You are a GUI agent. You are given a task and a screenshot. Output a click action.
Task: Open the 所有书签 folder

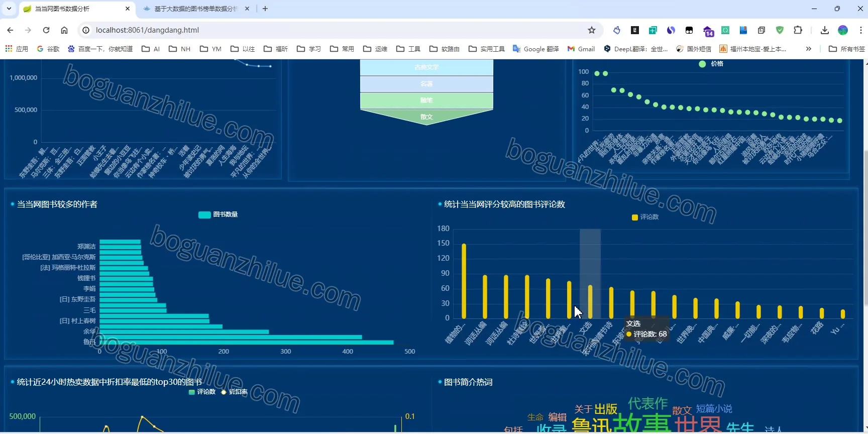pos(847,49)
